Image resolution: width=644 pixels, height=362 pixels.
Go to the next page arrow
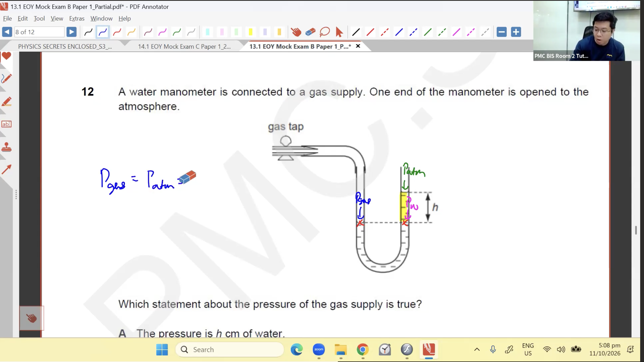(71, 32)
